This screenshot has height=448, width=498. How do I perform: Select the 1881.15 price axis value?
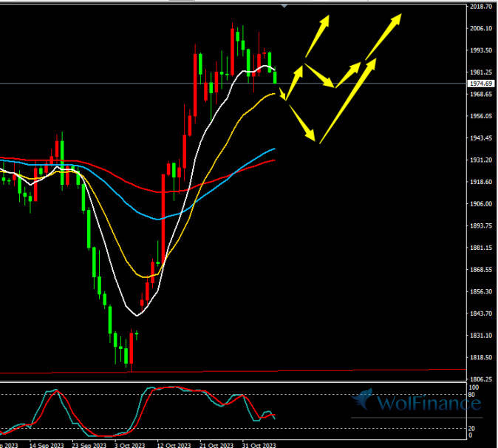481,248
